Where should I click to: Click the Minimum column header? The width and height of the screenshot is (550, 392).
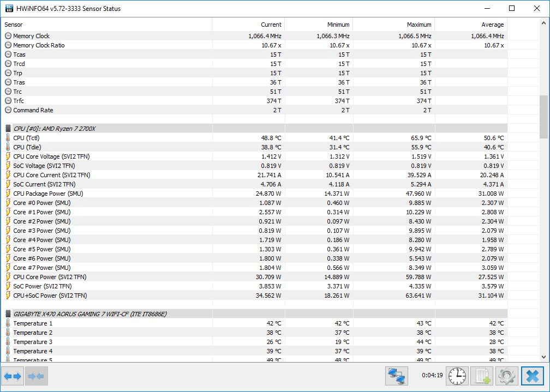tap(319, 25)
